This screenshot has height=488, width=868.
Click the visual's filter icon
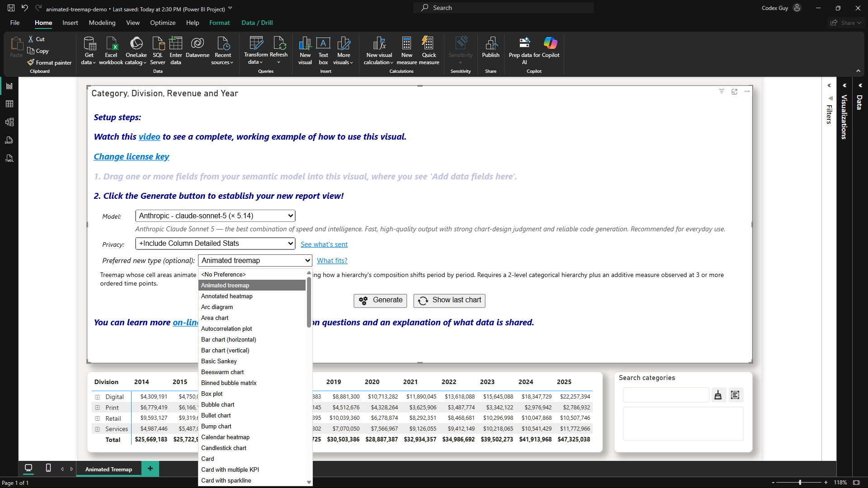722,91
